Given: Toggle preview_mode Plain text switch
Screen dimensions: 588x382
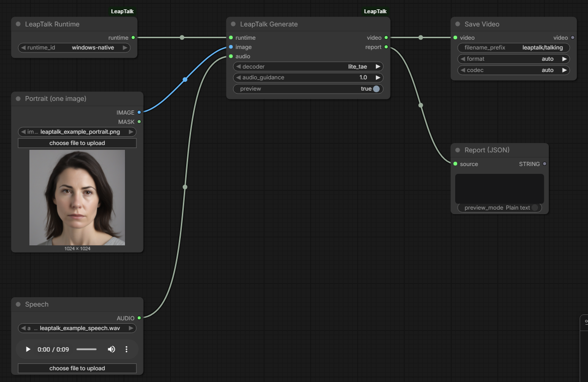Looking at the screenshot, I should [x=535, y=208].
